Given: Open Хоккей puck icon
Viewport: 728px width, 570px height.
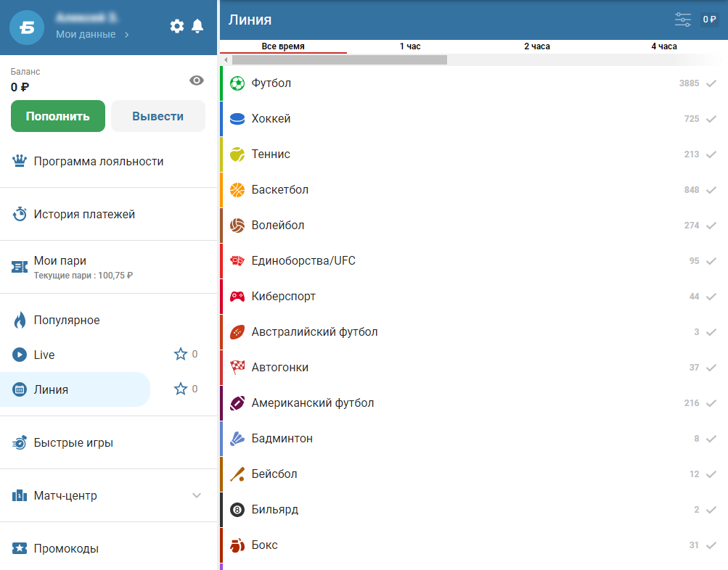Looking at the screenshot, I should (x=237, y=119).
